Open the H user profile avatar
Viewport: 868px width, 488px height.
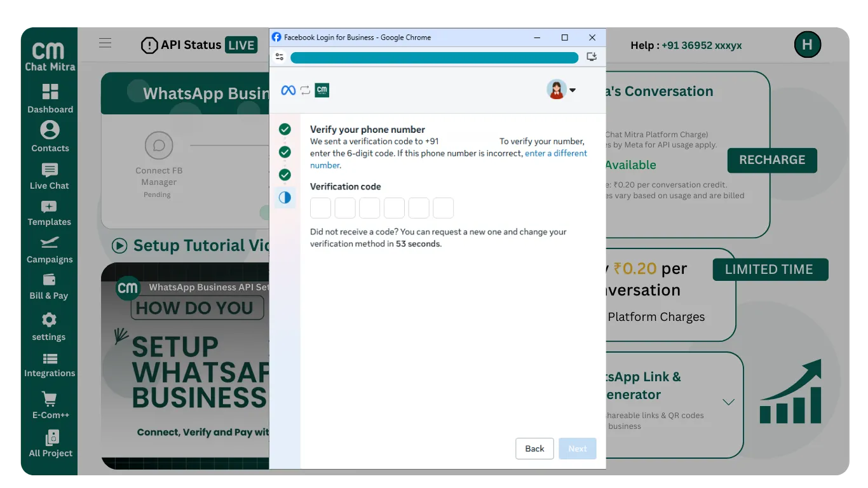[x=807, y=44]
